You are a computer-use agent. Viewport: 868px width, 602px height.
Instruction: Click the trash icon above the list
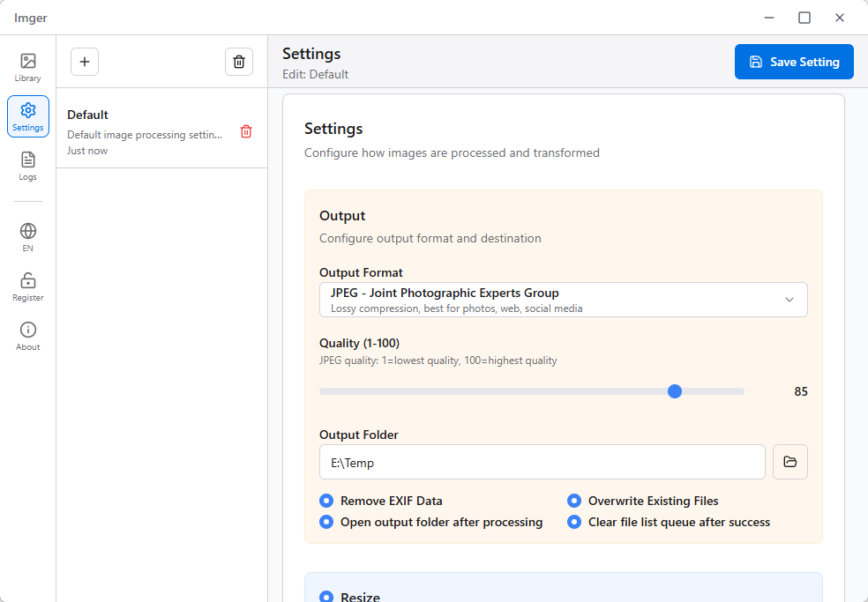coord(238,62)
